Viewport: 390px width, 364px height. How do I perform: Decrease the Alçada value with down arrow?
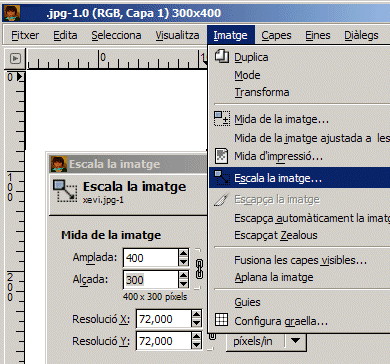pos(183,284)
